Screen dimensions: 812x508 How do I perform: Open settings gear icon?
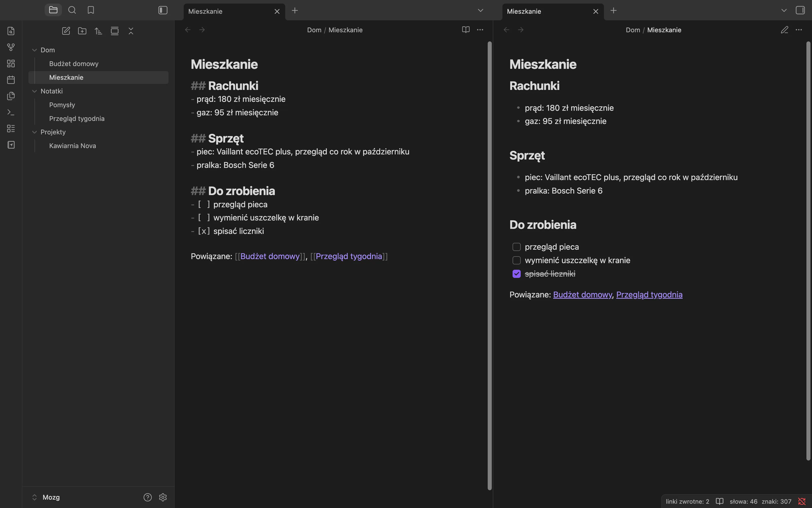pos(163,497)
